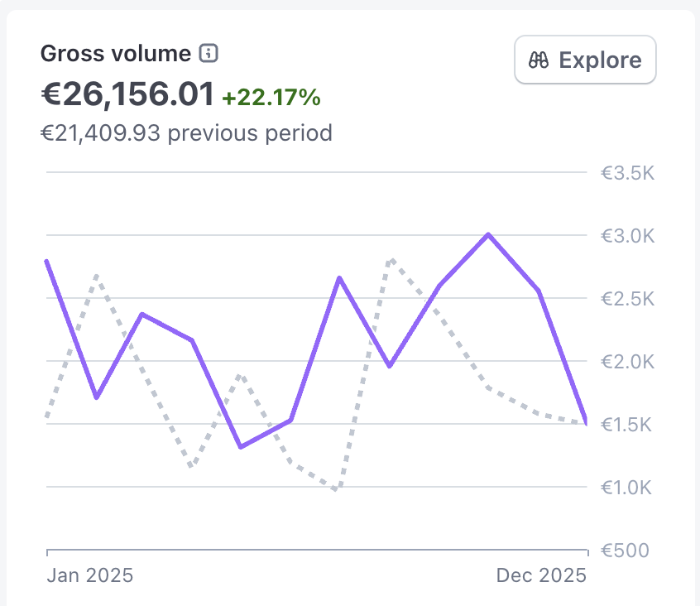Screen dimensions: 700x606
Task: Click the €26,156.01 total amount
Action: (x=127, y=94)
